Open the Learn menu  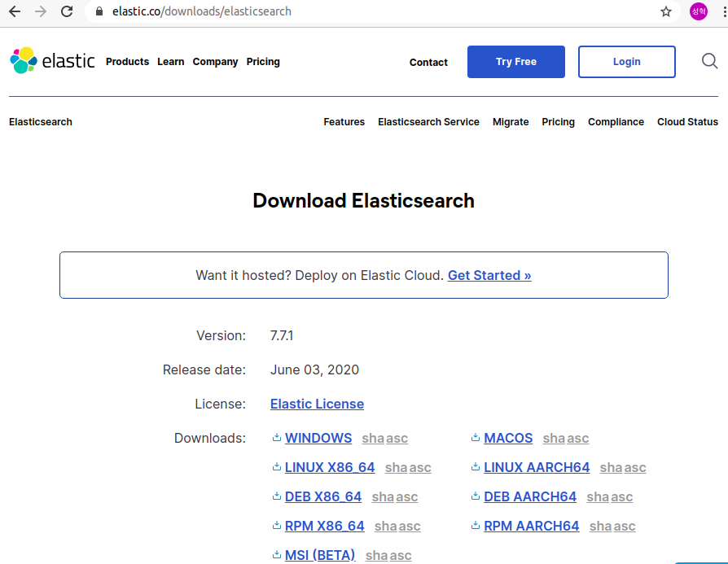170,62
